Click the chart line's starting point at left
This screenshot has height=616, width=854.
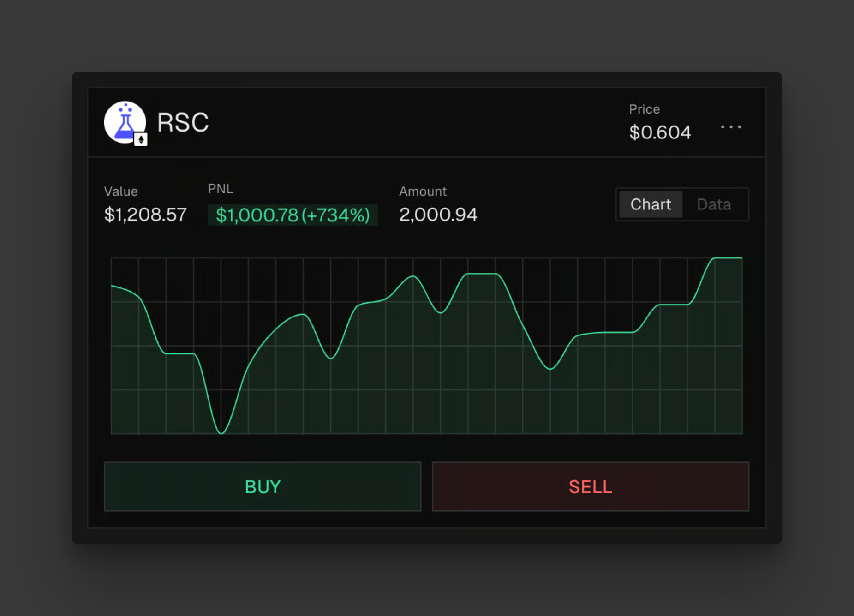113,287
